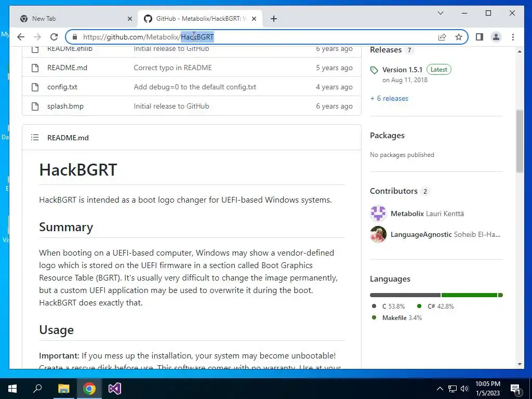The height and width of the screenshot is (399, 532).
Task: Open the volume tray icon
Action: coord(464,389)
